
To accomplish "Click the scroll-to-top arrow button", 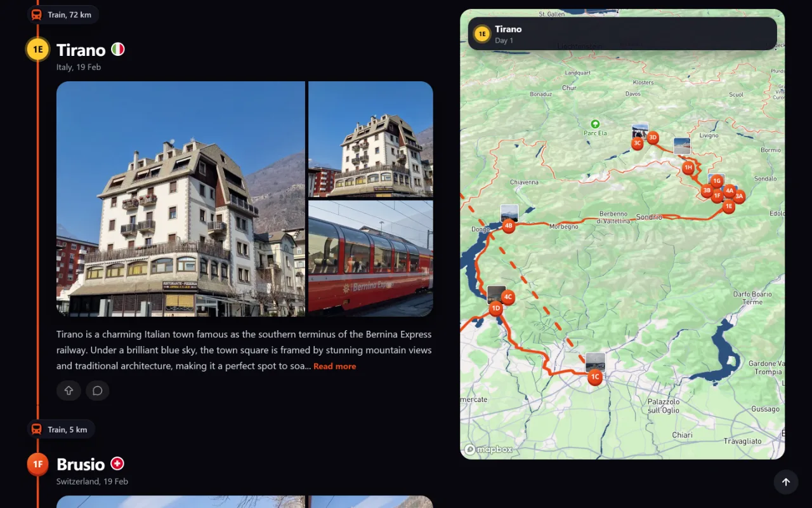I will (x=786, y=482).
